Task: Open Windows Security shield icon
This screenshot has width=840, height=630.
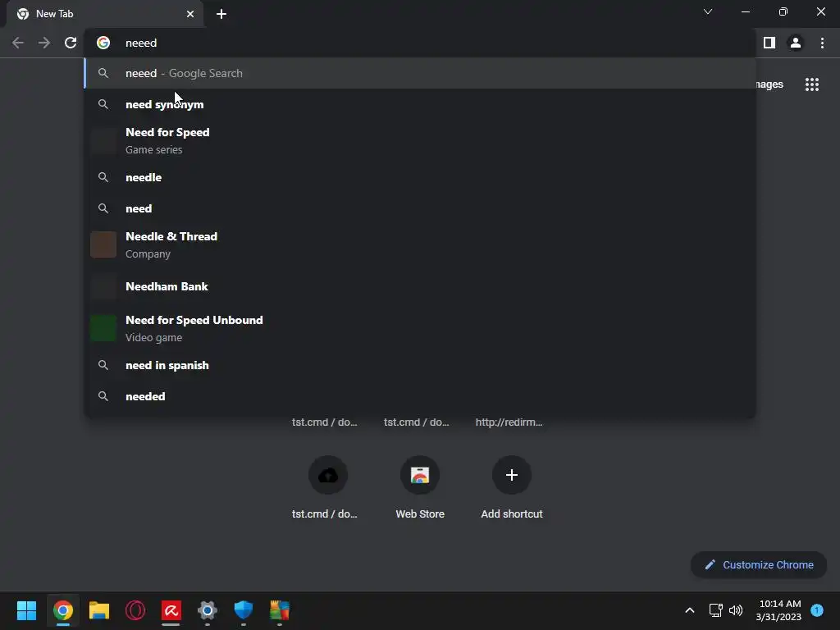Action: pyautogui.click(x=243, y=610)
